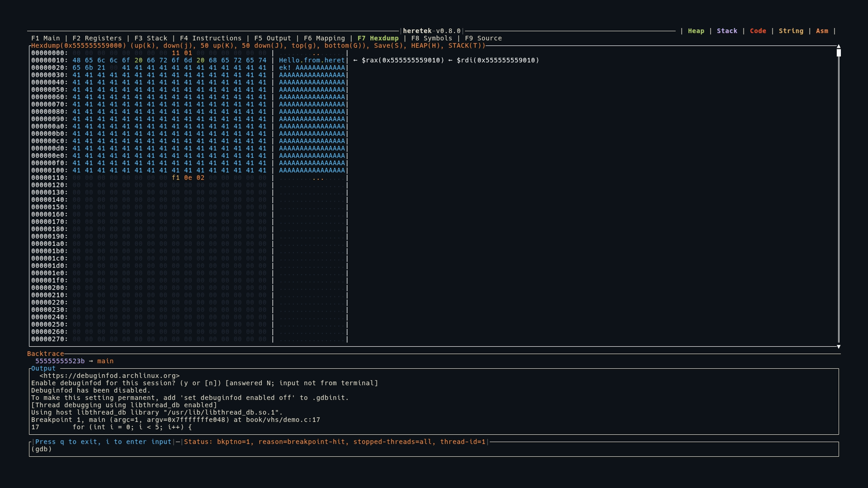Open the F6 Mapping tab
The image size is (868, 488).
324,38
